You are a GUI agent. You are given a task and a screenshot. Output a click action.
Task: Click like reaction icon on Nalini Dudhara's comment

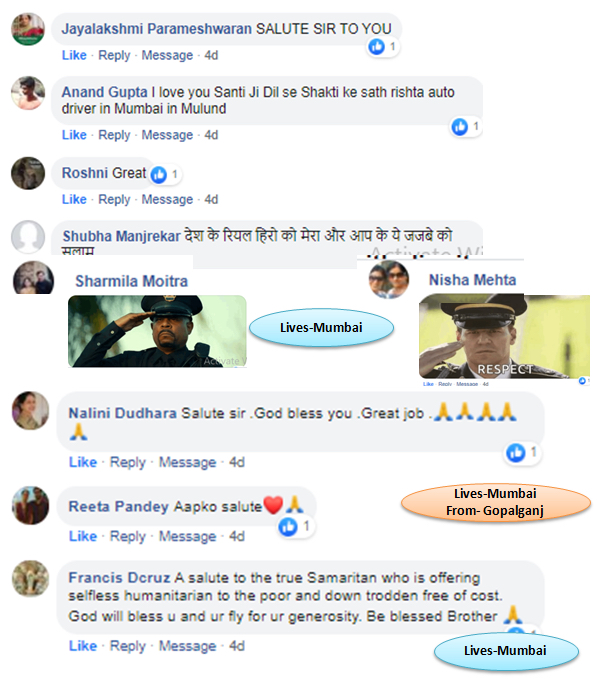click(x=516, y=453)
